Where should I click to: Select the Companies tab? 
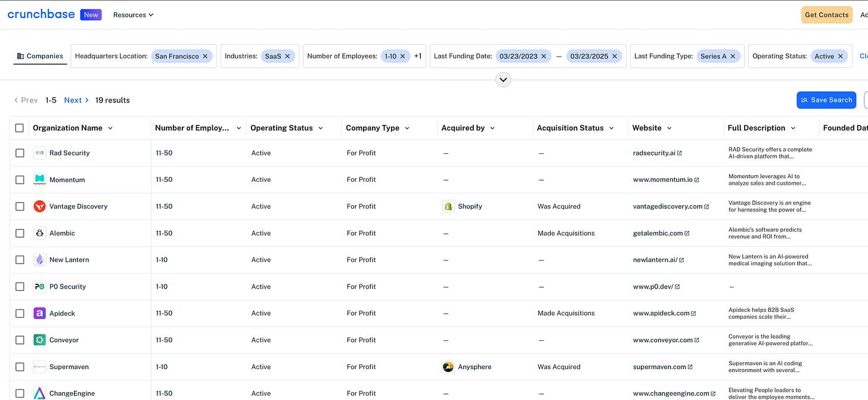[x=40, y=56]
